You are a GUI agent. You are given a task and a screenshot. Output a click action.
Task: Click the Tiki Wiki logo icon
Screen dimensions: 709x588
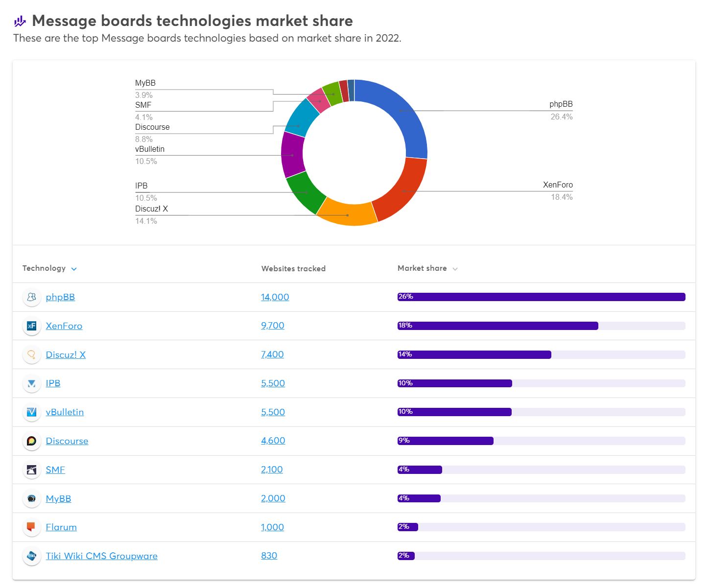tap(32, 556)
